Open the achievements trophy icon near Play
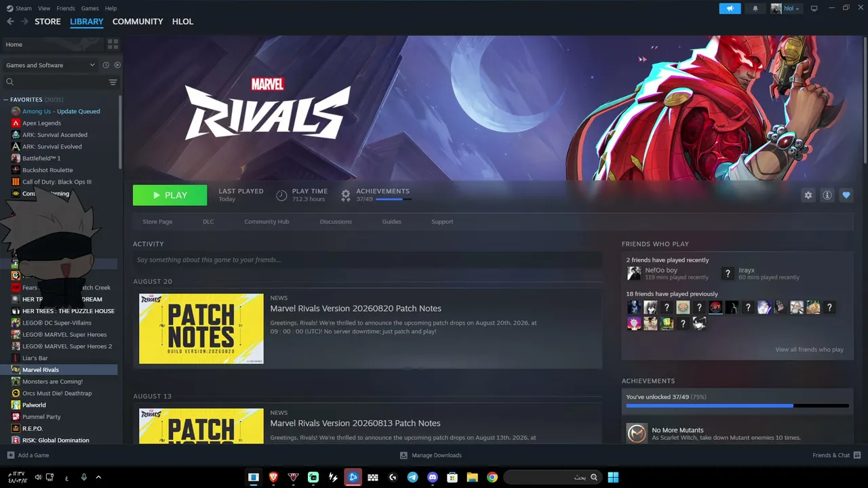 [346, 195]
